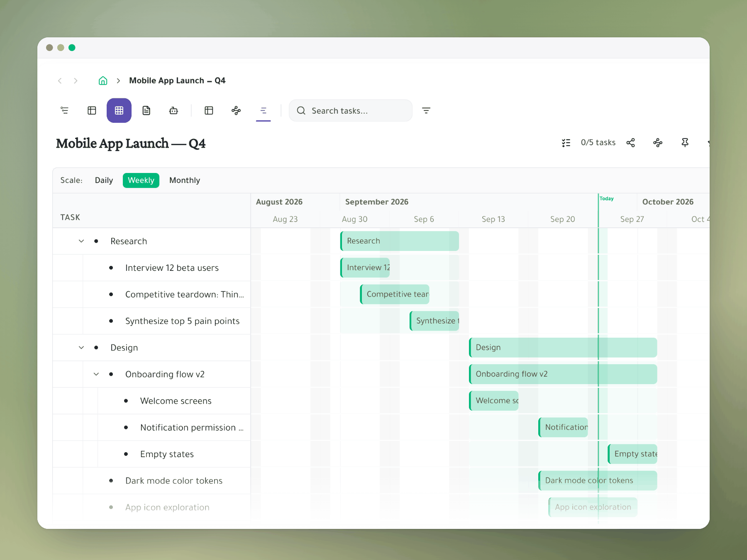Collapse the Research task group
Viewport: 747px width, 560px height.
(81, 241)
